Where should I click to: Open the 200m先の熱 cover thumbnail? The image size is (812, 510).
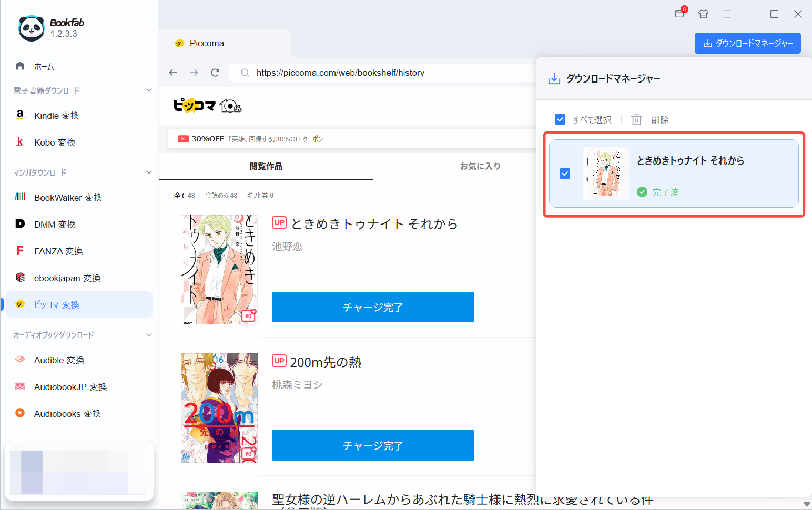pos(219,408)
